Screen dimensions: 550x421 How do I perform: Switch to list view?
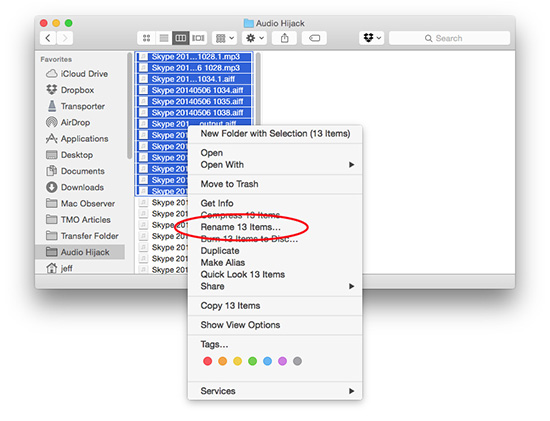pos(163,38)
